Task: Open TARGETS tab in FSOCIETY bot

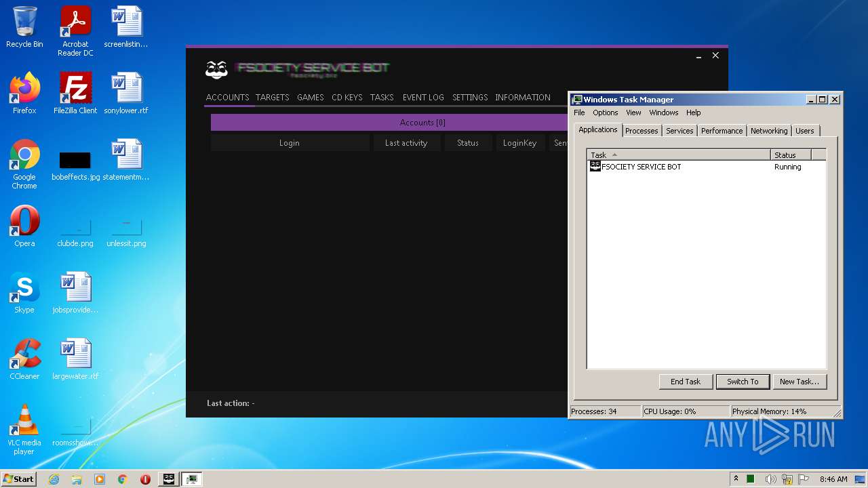Action: (273, 98)
